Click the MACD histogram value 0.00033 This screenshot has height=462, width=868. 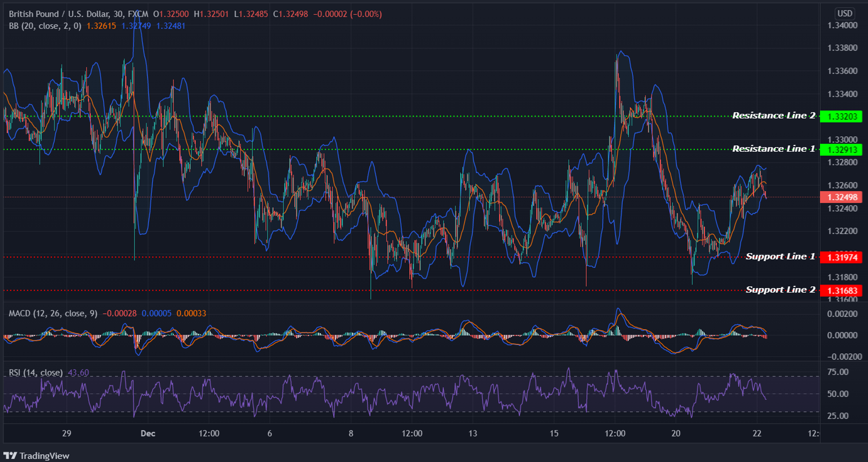pyautogui.click(x=192, y=313)
